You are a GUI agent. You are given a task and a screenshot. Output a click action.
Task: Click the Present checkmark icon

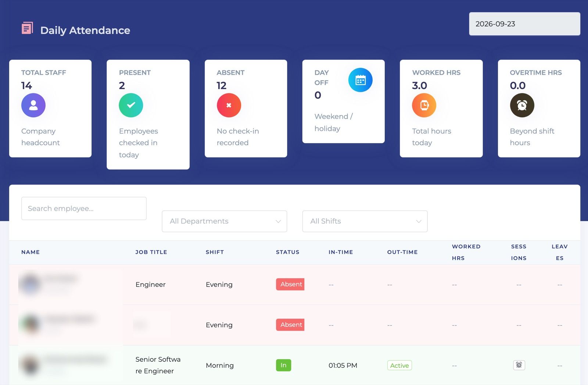131,105
